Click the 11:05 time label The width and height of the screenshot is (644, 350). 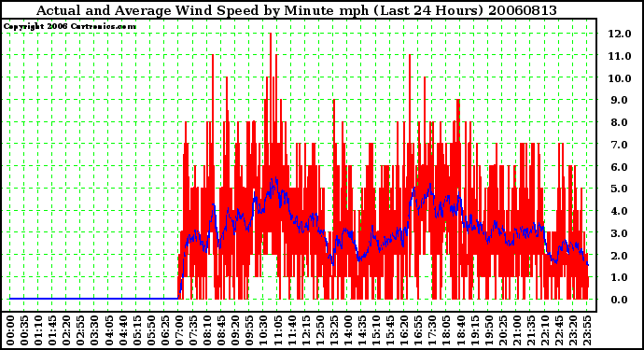277,330
